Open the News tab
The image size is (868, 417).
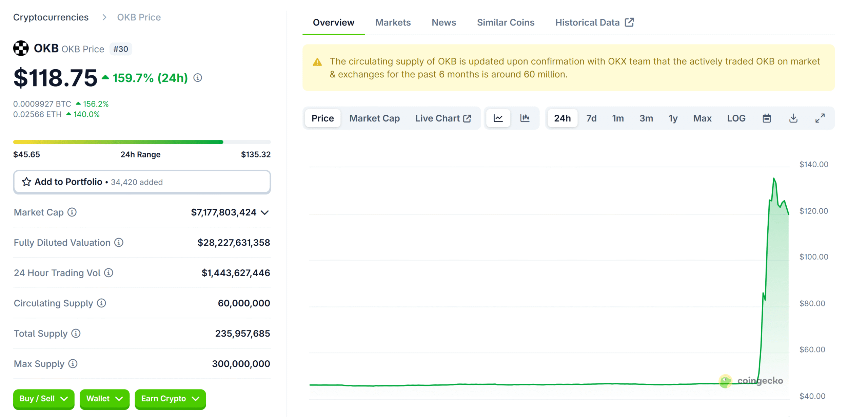point(443,22)
